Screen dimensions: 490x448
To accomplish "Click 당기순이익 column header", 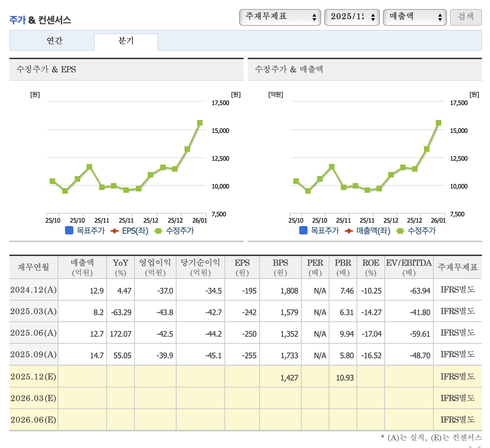I will click(x=201, y=267).
